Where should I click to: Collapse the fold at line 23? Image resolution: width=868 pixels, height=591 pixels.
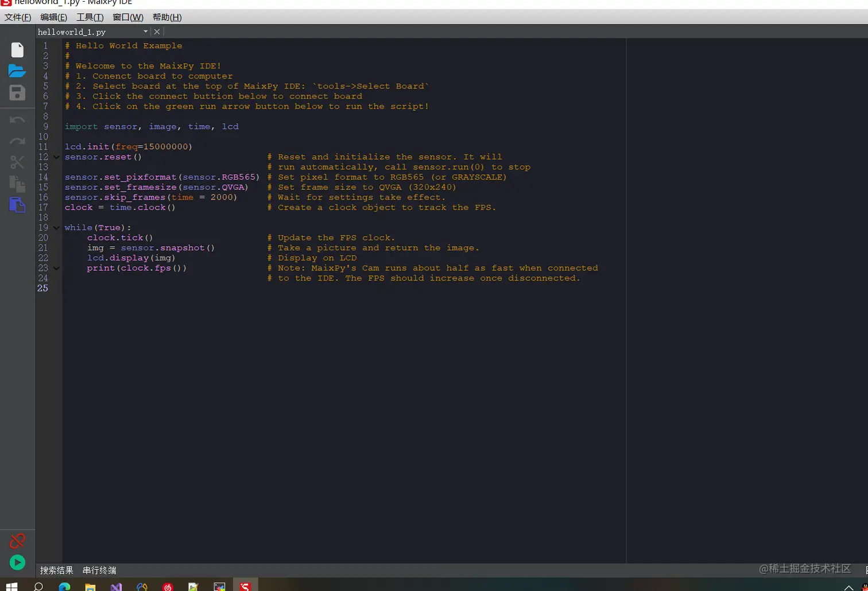(56, 268)
